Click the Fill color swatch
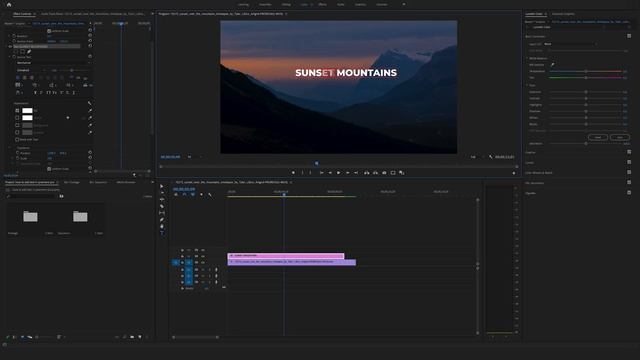Viewport: 640px width, 360px height. point(27,111)
